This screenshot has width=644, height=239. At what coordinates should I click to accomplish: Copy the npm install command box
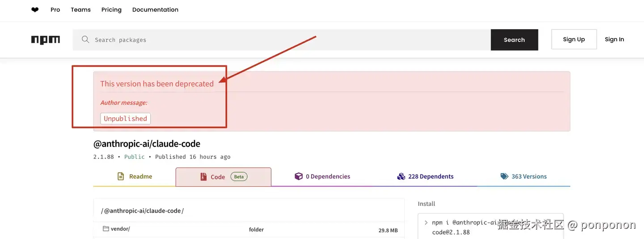(491, 227)
